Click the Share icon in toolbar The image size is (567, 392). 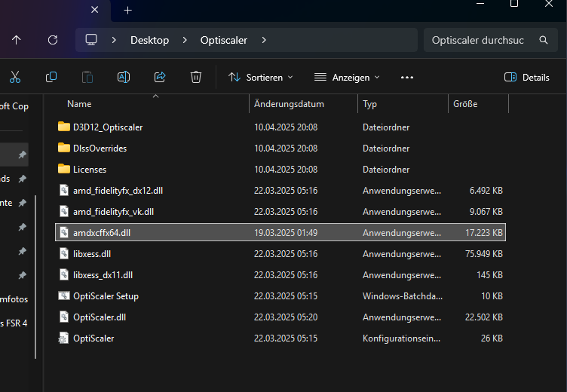tap(160, 77)
